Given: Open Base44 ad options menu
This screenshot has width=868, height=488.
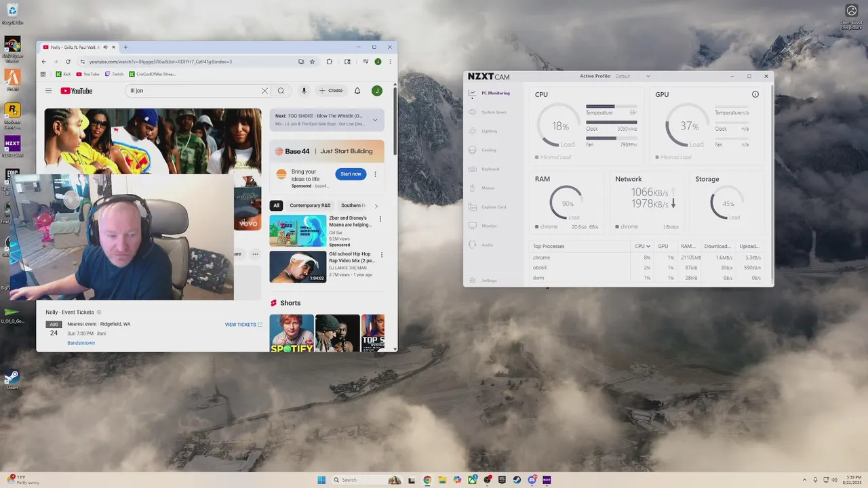Looking at the screenshot, I should 375,174.
